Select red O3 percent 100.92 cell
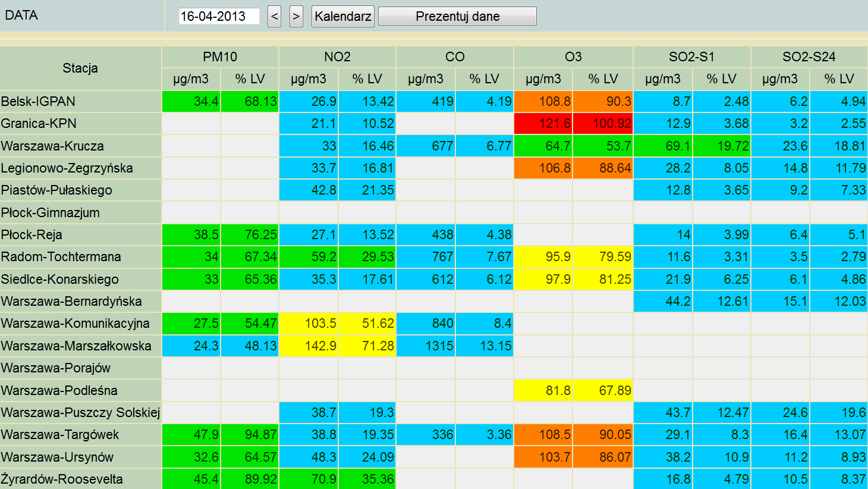868x489 pixels. [603, 123]
